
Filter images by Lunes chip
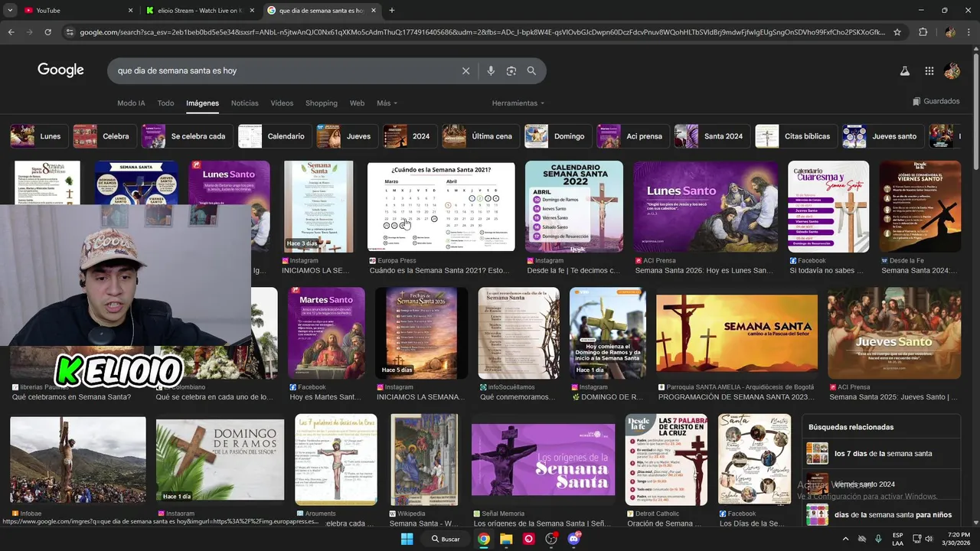39,136
